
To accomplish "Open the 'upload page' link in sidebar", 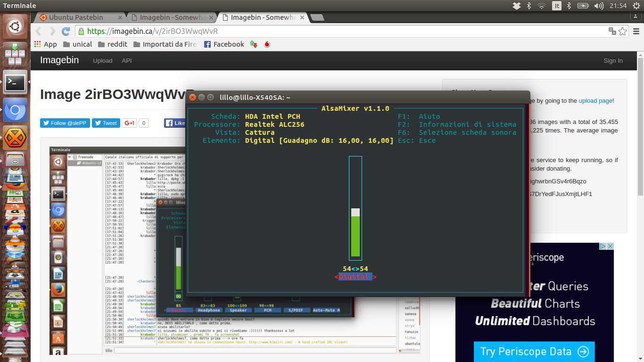I will click(x=595, y=100).
